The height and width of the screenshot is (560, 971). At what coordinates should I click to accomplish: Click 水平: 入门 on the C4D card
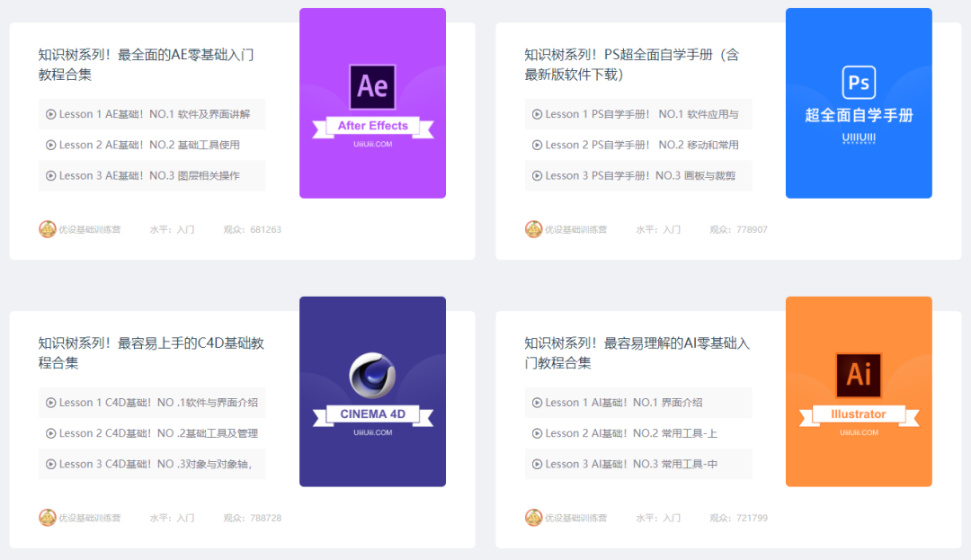click(x=172, y=518)
